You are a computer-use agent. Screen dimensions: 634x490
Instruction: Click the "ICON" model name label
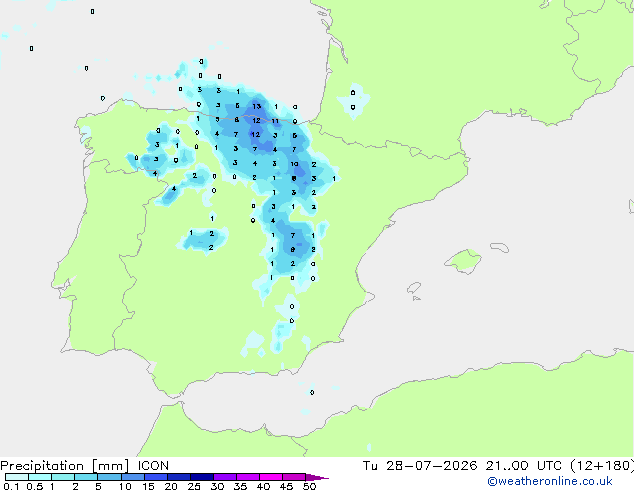pos(153,466)
